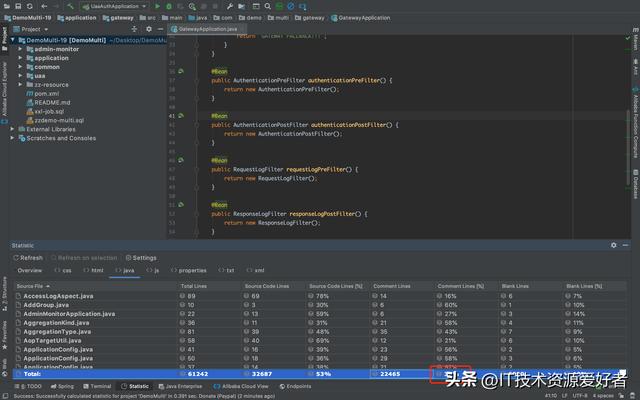Open Project Structure toolbar icon
The width and height of the screenshot is (640, 400).
(242, 6)
